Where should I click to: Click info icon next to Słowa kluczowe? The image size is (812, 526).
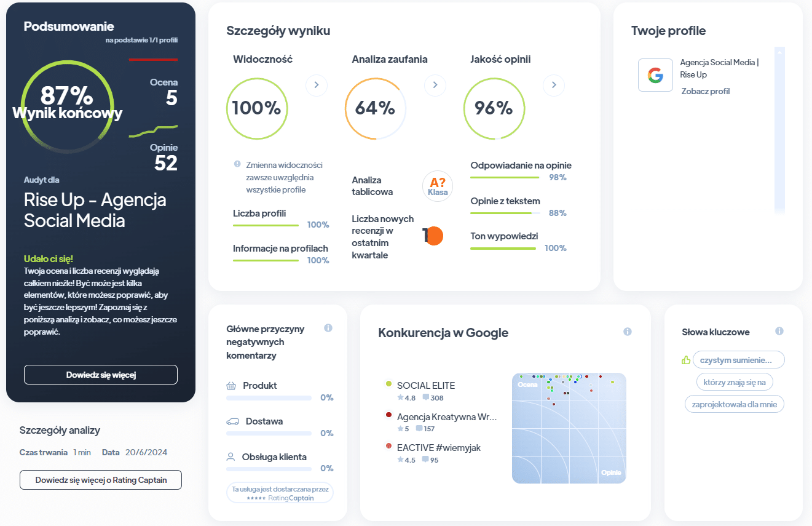click(x=779, y=331)
